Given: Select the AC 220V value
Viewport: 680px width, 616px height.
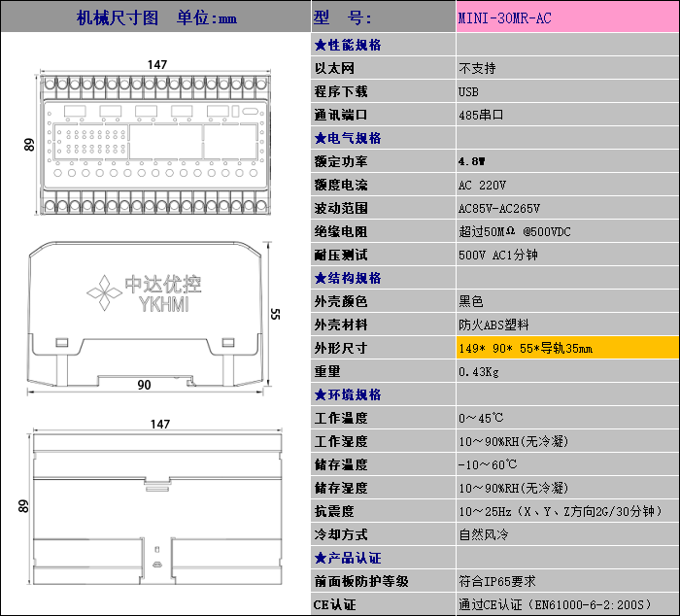Looking at the screenshot, I should (x=482, y=186).
